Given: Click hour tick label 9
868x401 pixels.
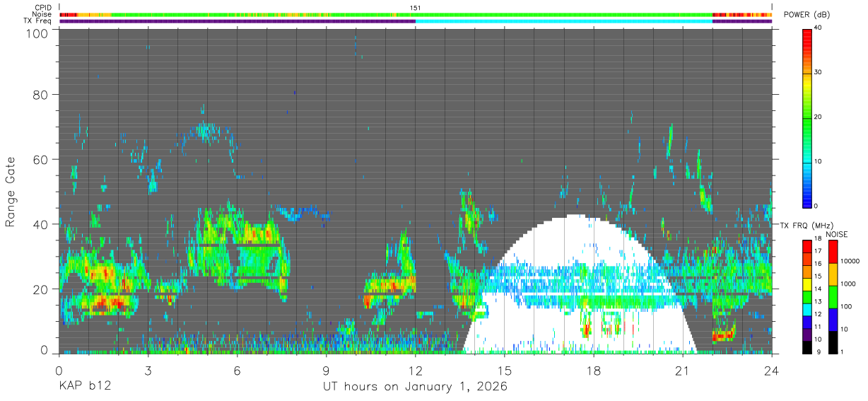Looking at the screenshot, I should [327, 370].
